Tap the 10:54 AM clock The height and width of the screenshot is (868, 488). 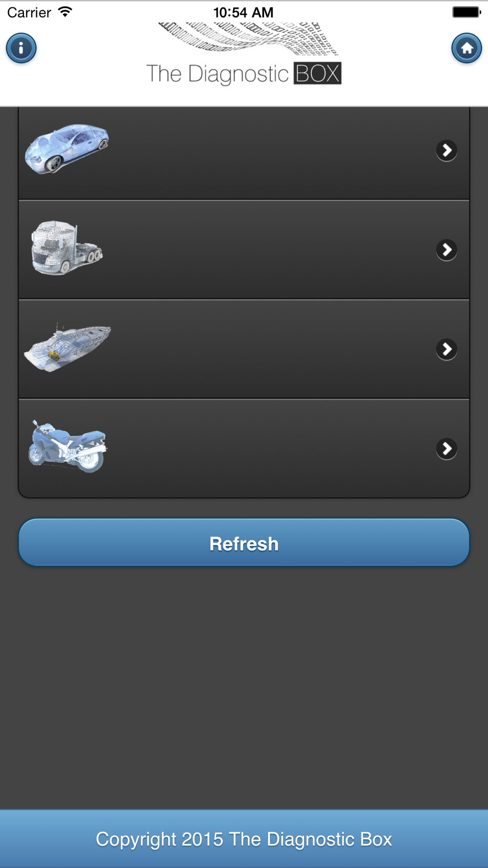click(x=244, y=12)
